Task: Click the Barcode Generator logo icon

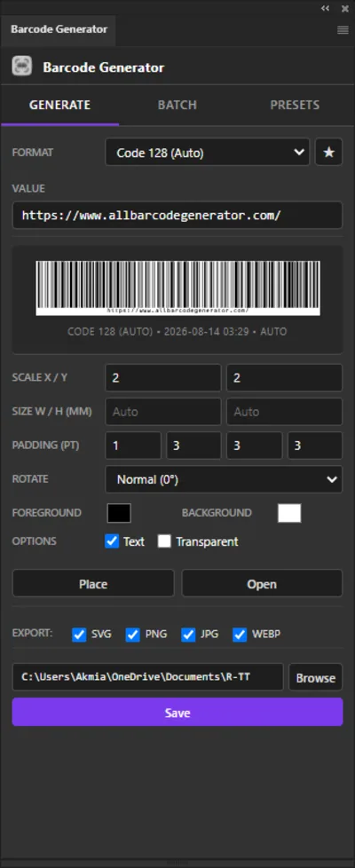Action: pyautogui.click(x=22, y=67)
